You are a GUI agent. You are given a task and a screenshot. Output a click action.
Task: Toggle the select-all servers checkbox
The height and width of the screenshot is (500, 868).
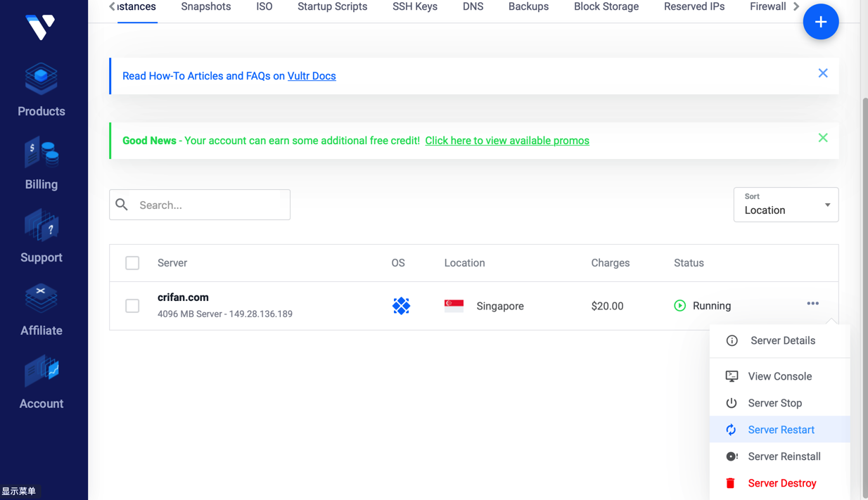(x=132, y=263)
